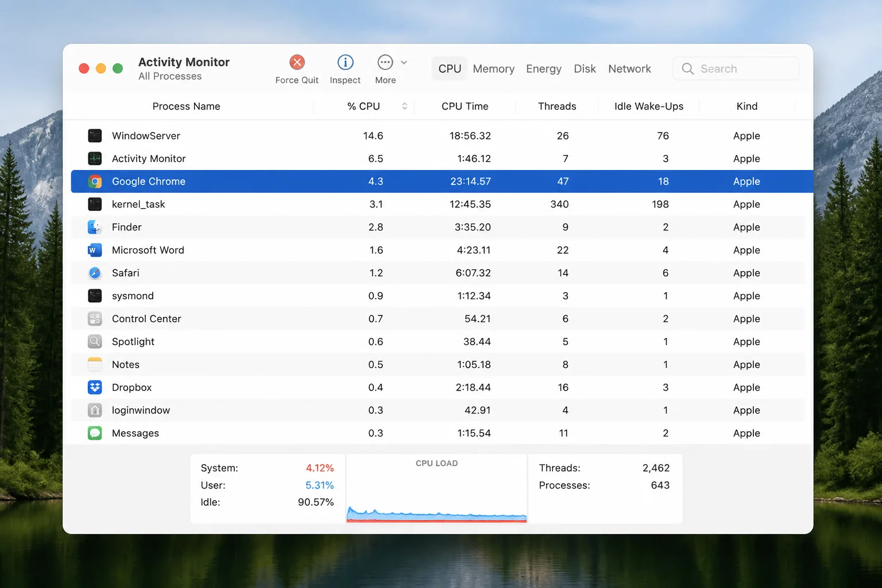Viewport: 882px width, 588px height.
Task: Select the Activity Monitor row name
Action: (149, 158)
